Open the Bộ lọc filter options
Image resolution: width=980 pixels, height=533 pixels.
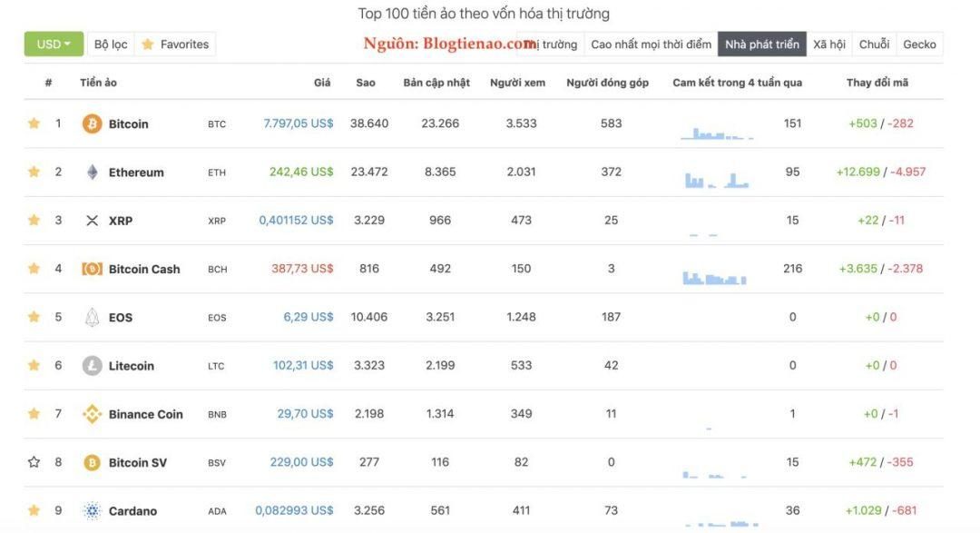(x=111, y=44)
